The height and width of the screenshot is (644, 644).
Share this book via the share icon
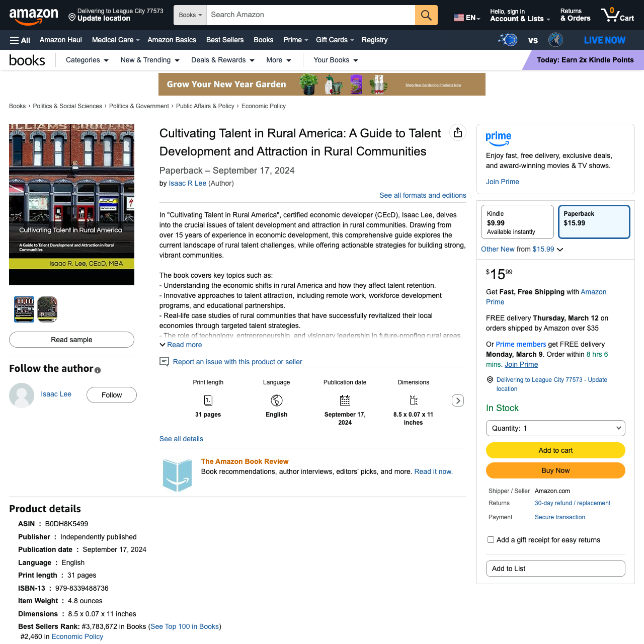458,132
